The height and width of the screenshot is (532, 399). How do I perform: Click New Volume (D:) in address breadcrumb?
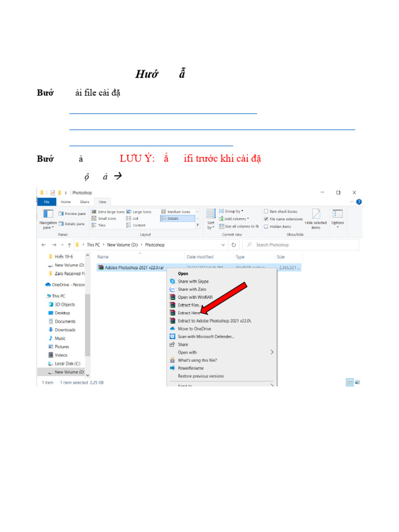coord(123,245)
